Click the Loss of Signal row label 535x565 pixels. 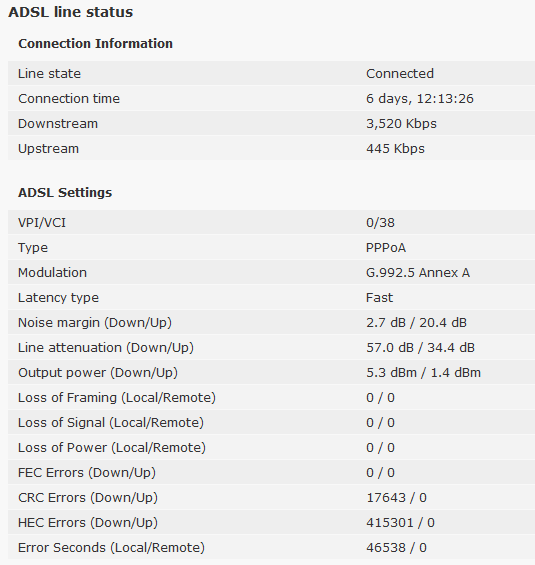[x=111, y=423]
